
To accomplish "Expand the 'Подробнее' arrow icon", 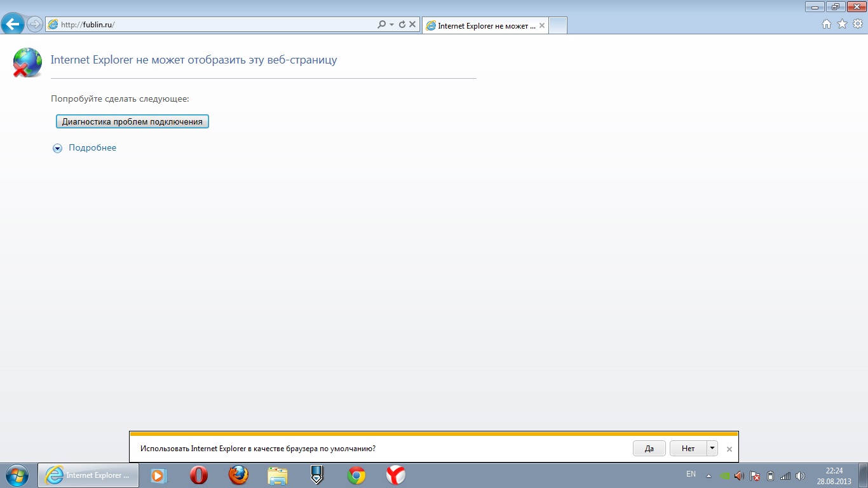I will [x=58, y=148].
